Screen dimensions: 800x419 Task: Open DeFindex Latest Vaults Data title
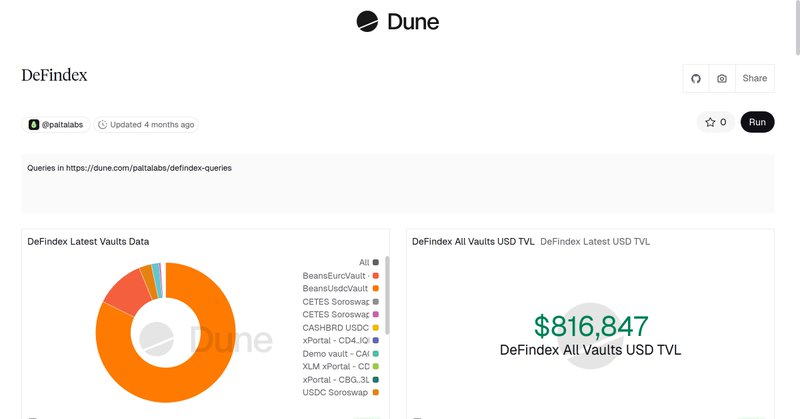[88, 241]
